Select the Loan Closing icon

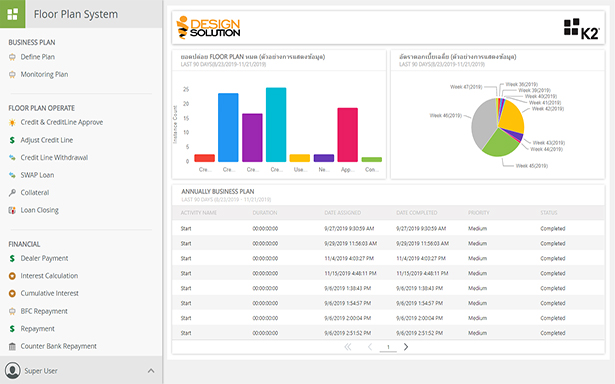[12, 210]
